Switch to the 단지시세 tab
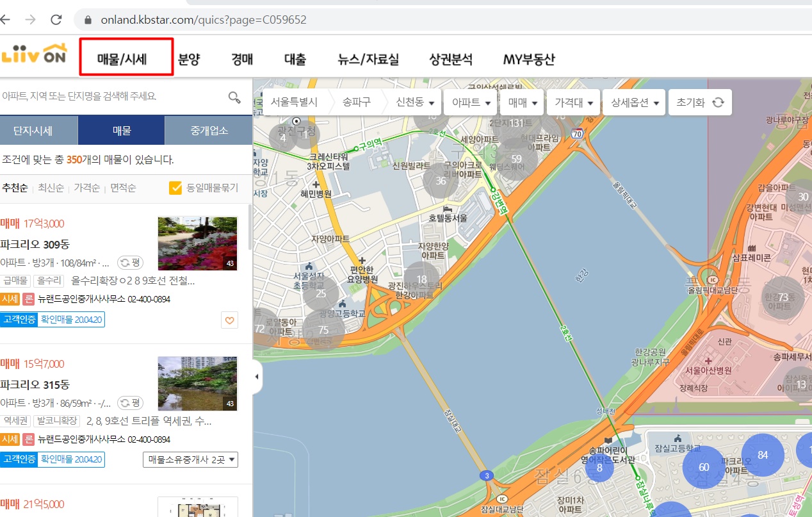 point(38,131)
